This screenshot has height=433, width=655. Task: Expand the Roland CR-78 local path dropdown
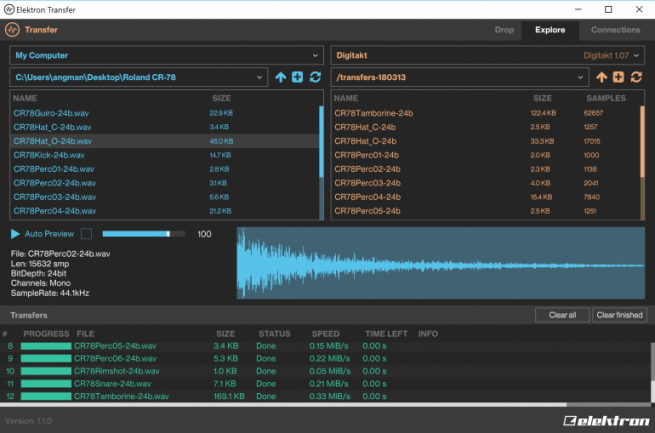(x=260, y=77)
